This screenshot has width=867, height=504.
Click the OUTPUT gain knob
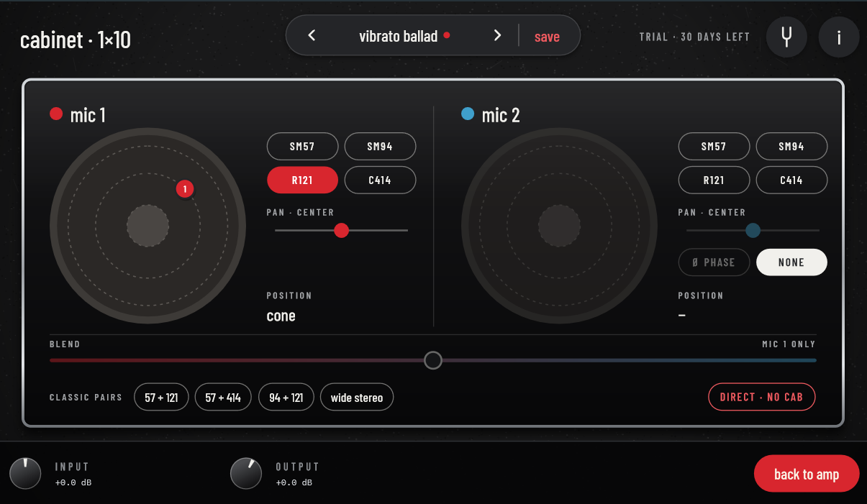246,473
